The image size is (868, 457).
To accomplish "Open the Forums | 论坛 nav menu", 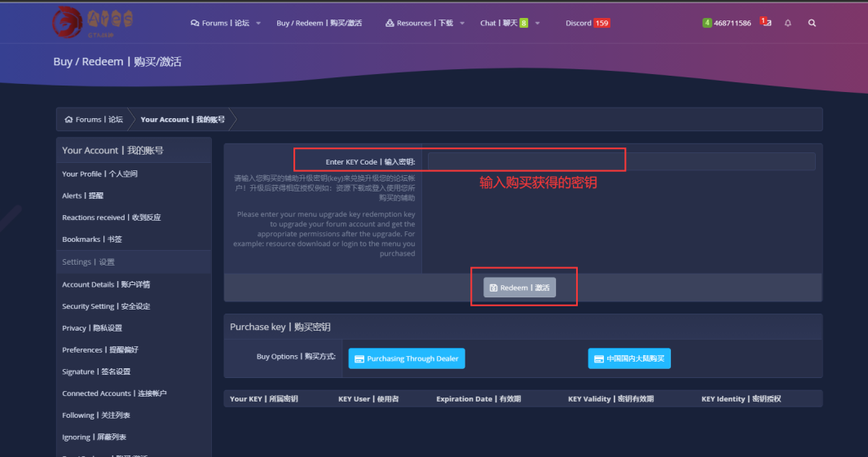I will pyautogui.click(x=220, y=24).
